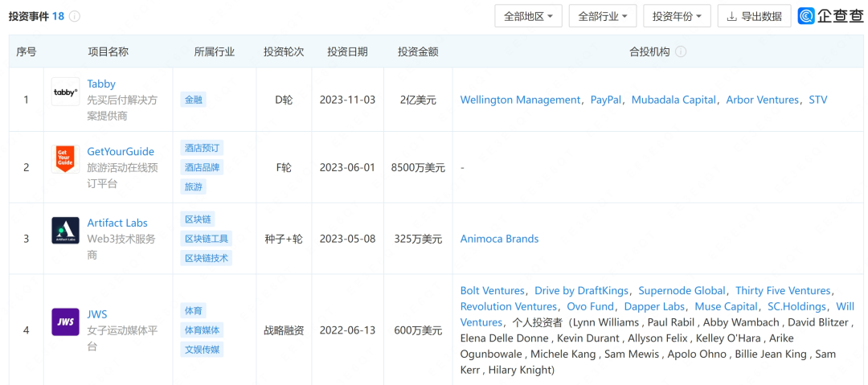Select the F轮 round cell
The image size is (868, 385).
coord(284,167)
